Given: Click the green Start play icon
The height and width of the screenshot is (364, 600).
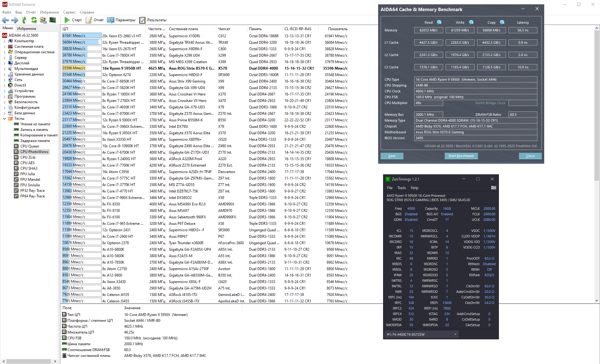Looking at the screenshot, I should point(67,20).
